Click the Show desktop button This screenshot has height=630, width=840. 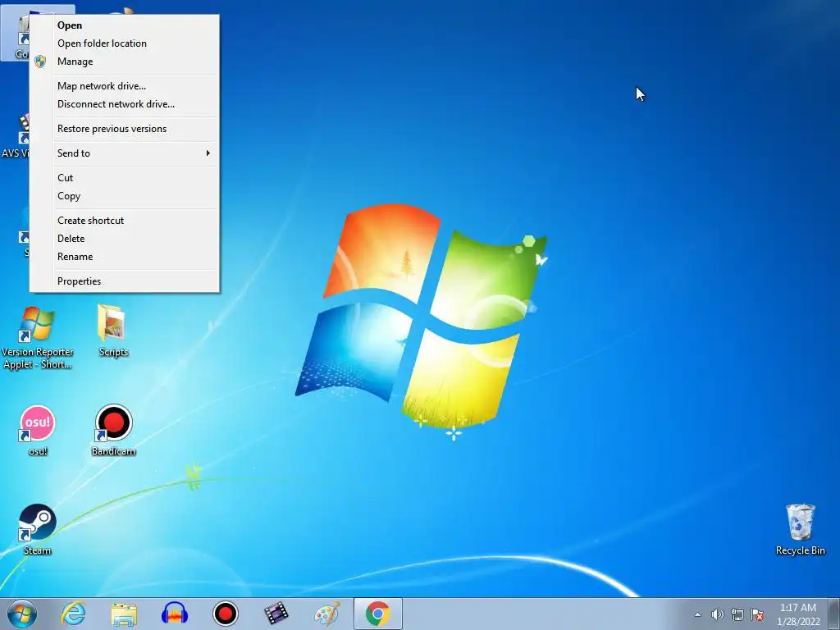pos(835,614)
